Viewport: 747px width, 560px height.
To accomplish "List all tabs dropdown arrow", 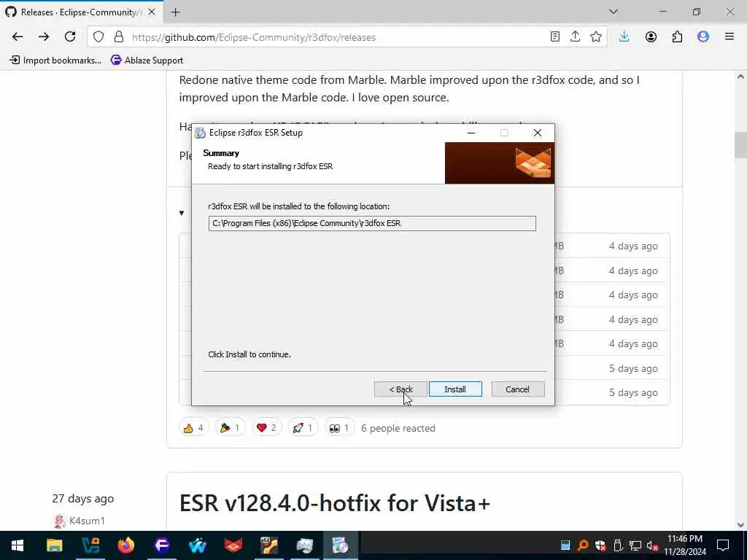I will coord(613,12).
